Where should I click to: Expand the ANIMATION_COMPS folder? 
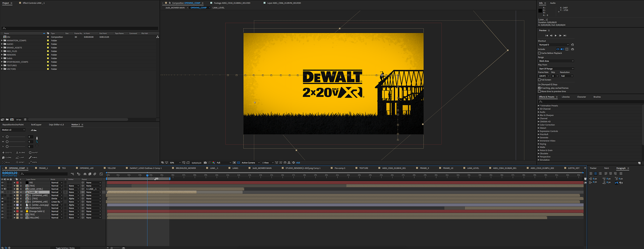click(x=2, y=41)
